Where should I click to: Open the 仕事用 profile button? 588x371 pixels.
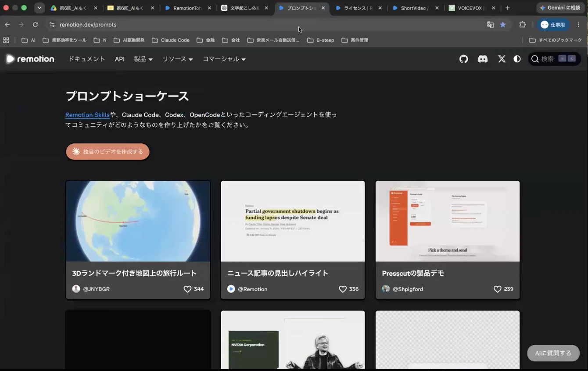click(553, 25)
